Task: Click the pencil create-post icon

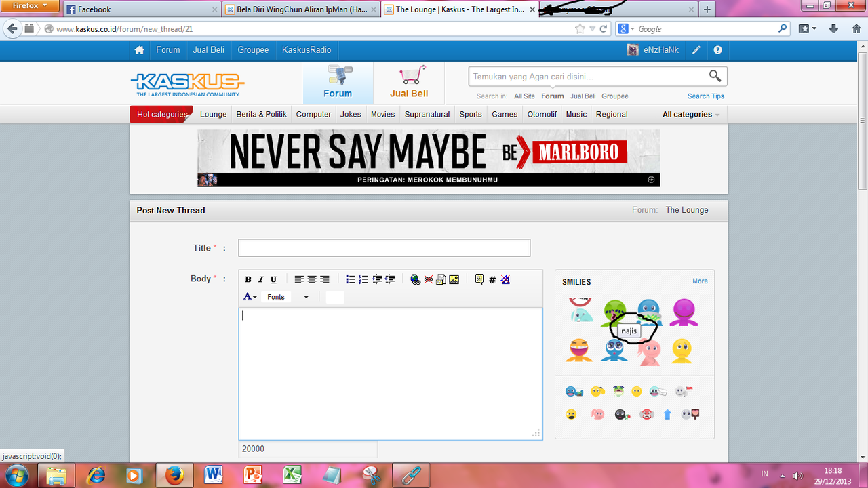Action: 696,50
